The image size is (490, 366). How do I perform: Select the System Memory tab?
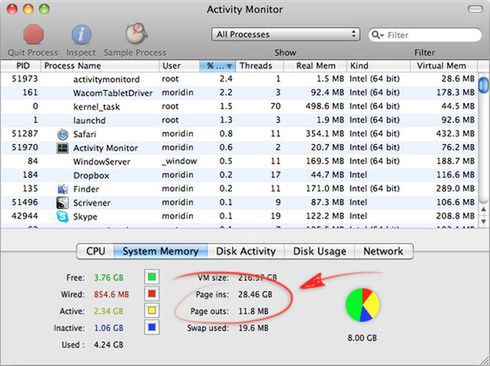point(161,251)
